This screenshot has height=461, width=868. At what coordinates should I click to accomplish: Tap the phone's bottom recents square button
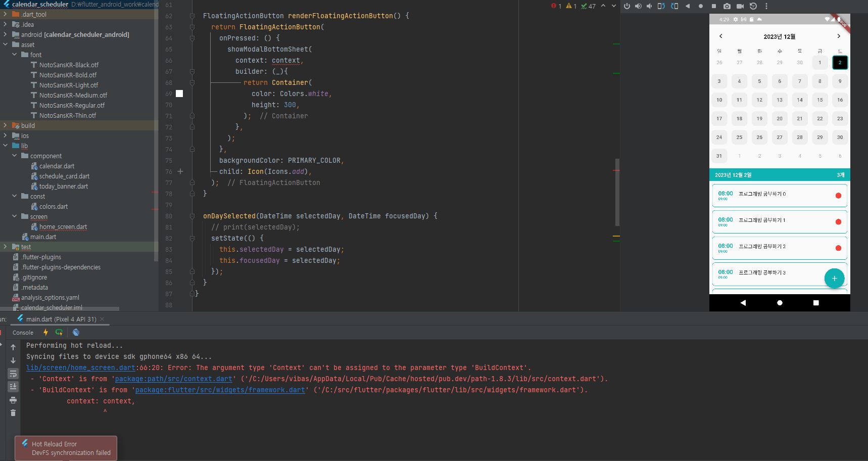point(816,303)
